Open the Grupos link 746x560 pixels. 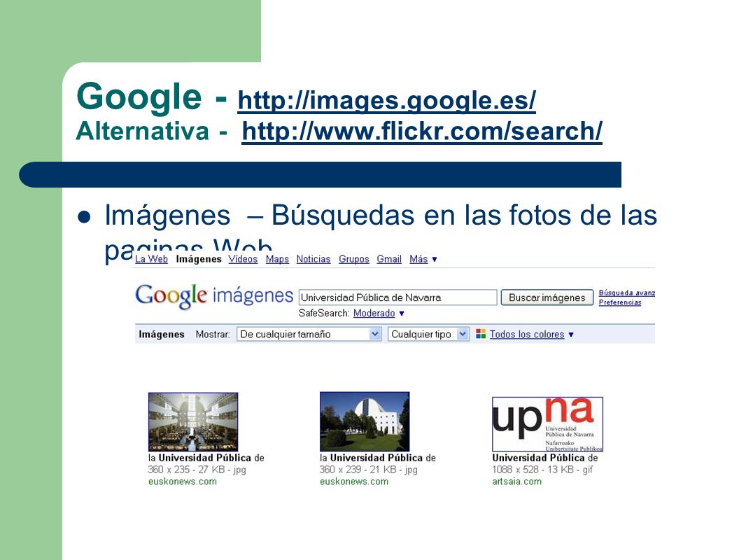(x=354, y=259)
